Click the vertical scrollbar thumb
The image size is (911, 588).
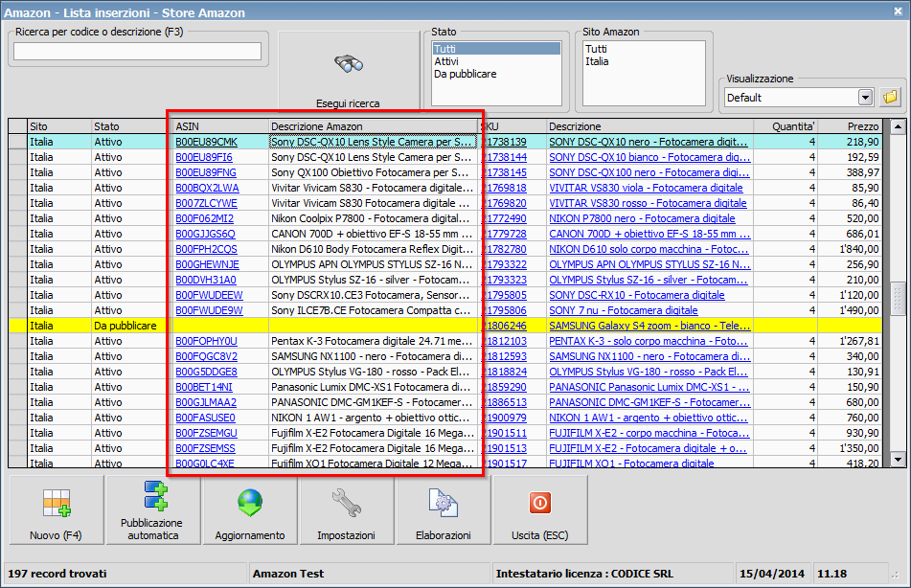pyautogui.click(x=899, y=301)
